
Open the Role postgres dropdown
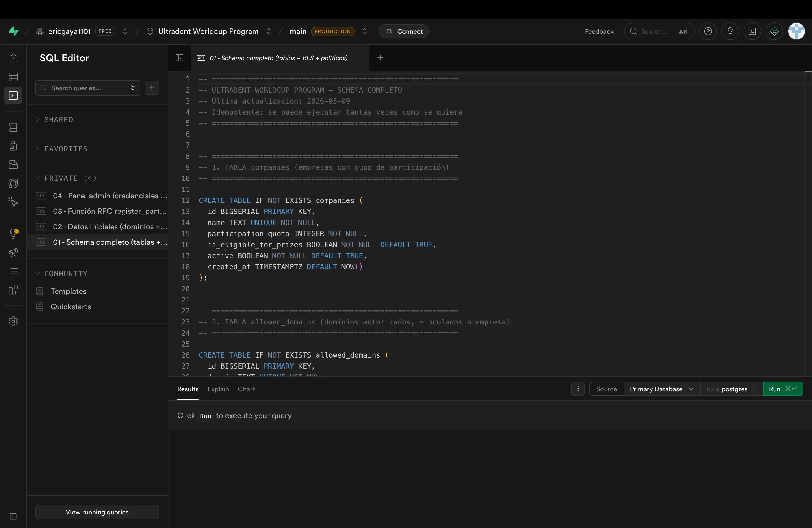point(731,389)
